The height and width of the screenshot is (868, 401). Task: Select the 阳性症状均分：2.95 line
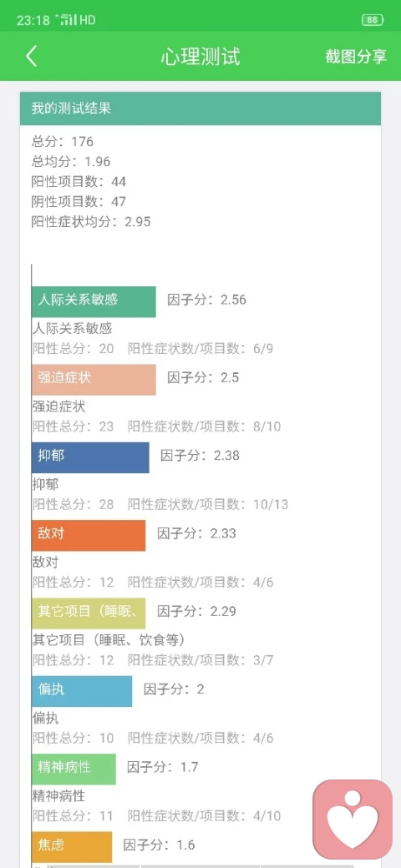91,222
